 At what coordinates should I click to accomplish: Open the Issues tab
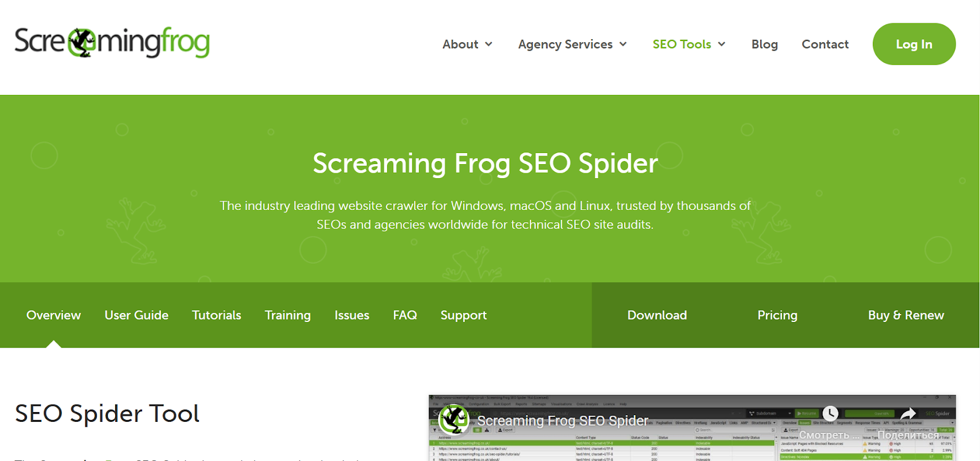pos(352,315)
